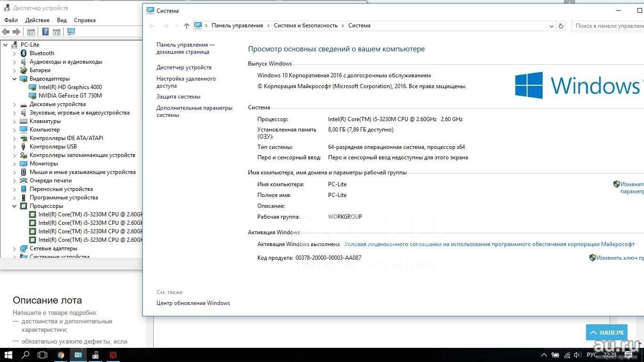Click Up arrow in System window navigation
This screenshot has width=644, height=362.
[x=187, y=26]
